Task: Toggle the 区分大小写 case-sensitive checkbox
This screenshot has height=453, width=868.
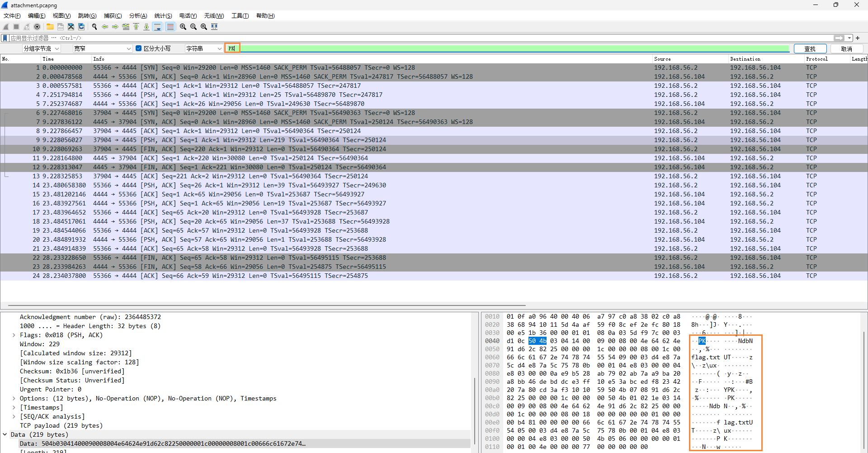Action: coord(139,48)
